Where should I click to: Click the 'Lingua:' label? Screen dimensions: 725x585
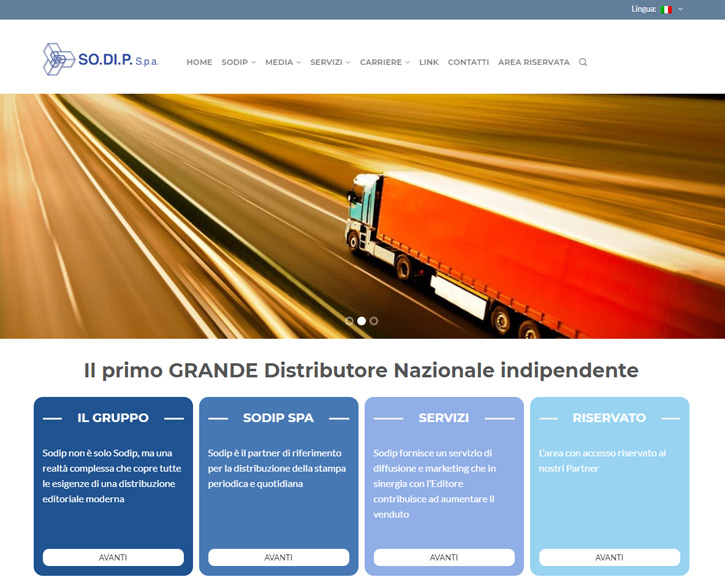[644, 9]
